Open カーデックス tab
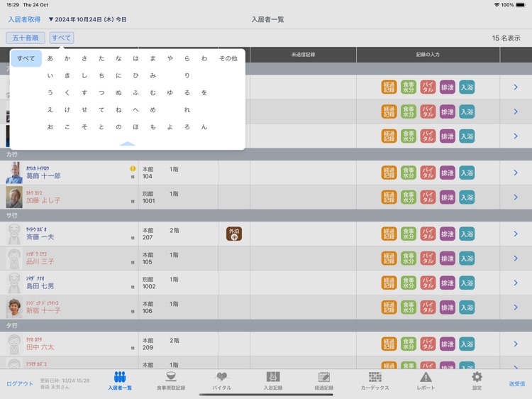The width and height of the screenshot is (532, 399). click(x=375, y=381)
